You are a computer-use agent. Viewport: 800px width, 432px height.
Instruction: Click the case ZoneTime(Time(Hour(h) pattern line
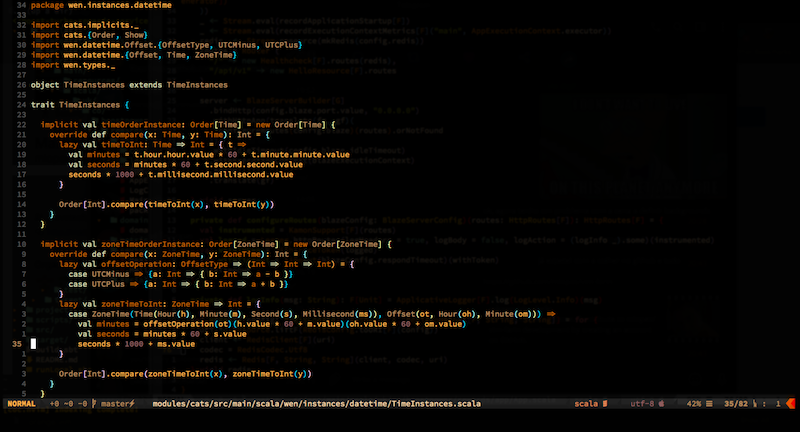(312, 314)
